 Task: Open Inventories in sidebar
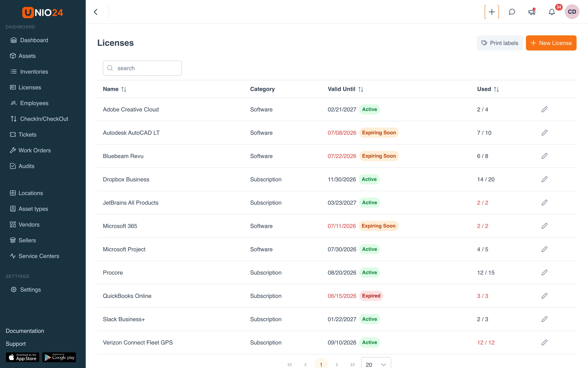point(29,72)
